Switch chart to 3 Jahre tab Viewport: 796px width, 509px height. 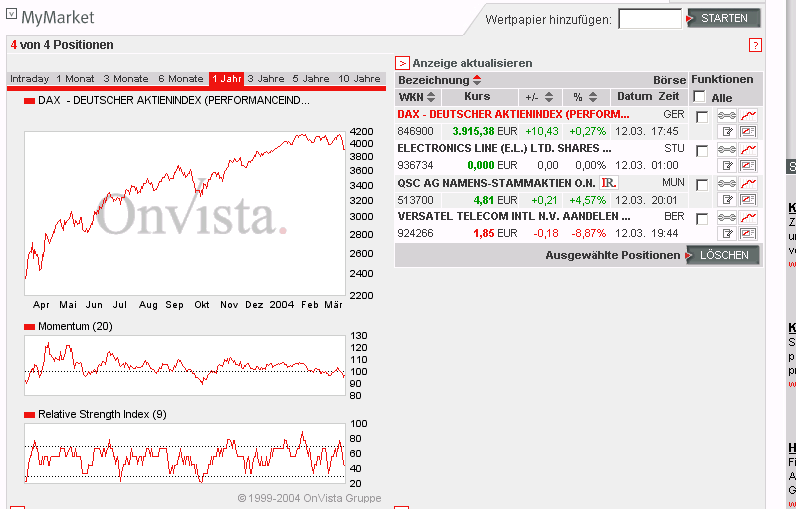266,79
